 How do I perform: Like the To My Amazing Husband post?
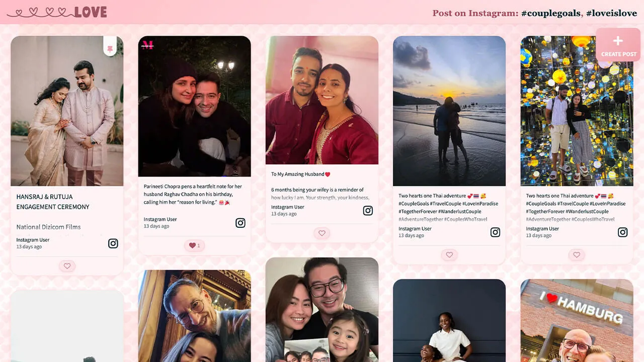[x=322, y=233]
